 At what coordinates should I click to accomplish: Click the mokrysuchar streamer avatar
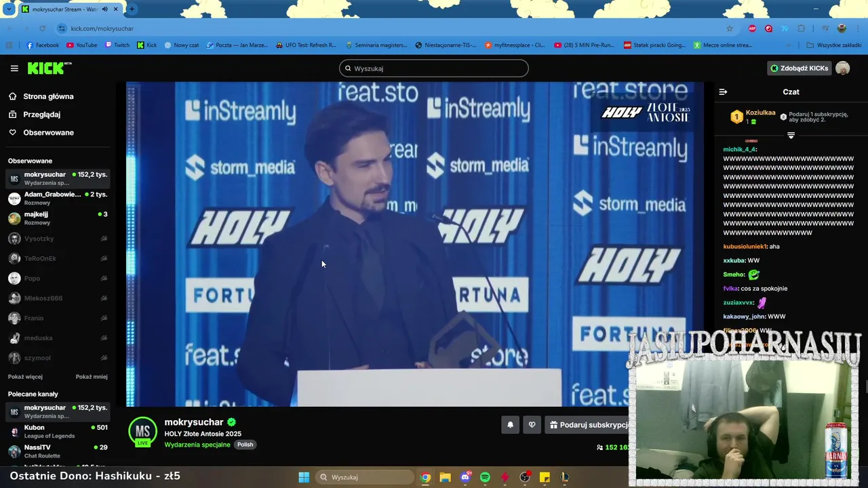click(142, 432)
